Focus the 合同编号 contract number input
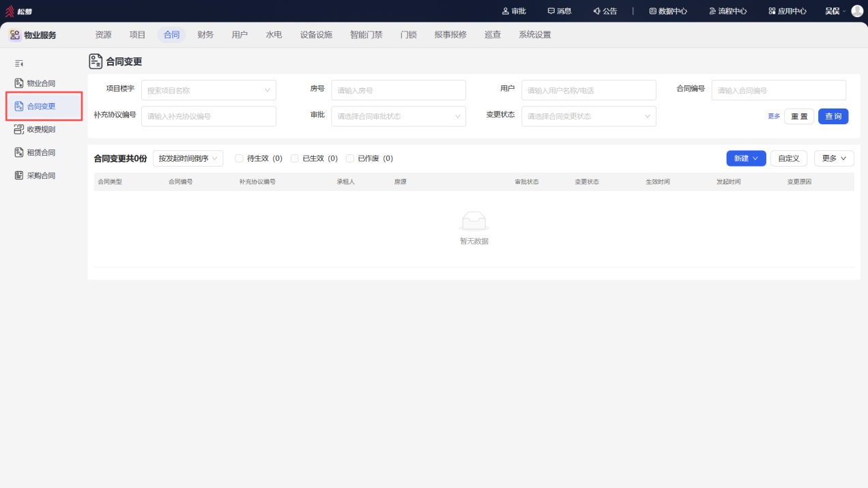The height and width of the screenshot is (488, 868). tap(779, 90)
